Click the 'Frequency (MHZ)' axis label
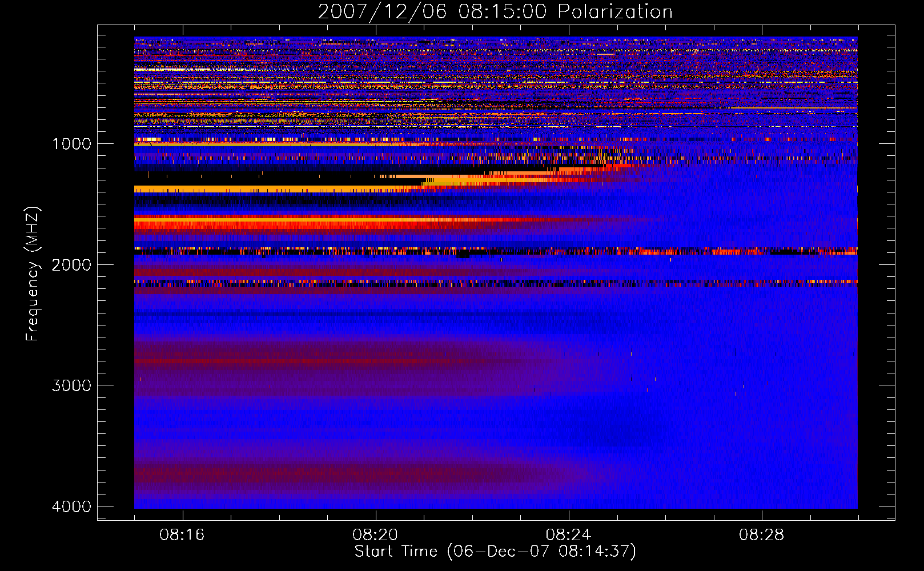 coord(32,274)
